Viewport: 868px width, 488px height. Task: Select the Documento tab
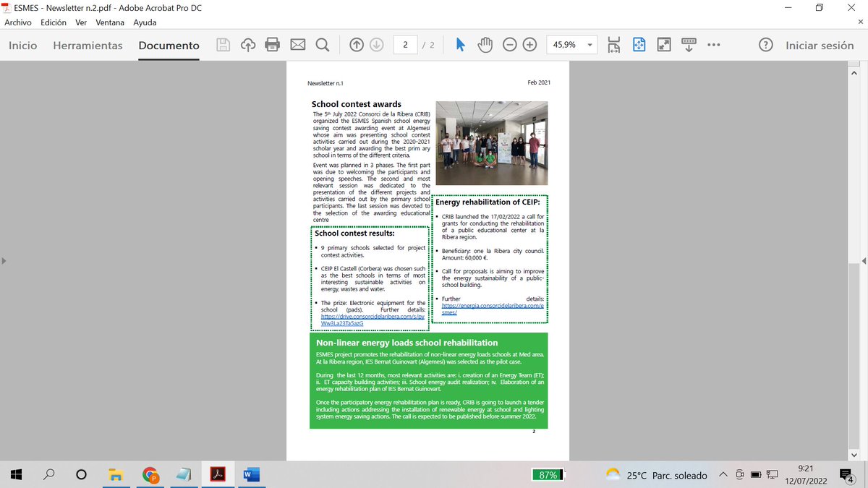click(169, 45)
